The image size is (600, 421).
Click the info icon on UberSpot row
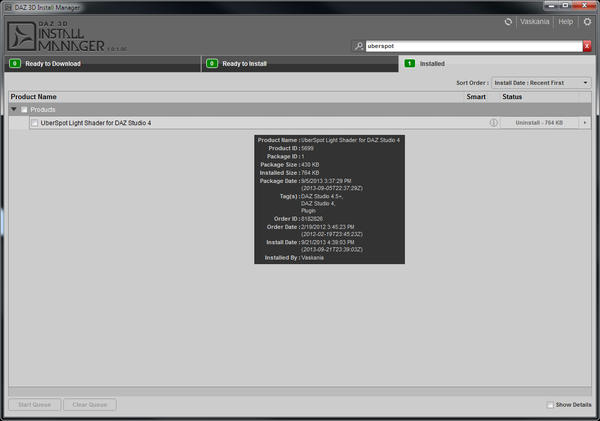(493, 123)
